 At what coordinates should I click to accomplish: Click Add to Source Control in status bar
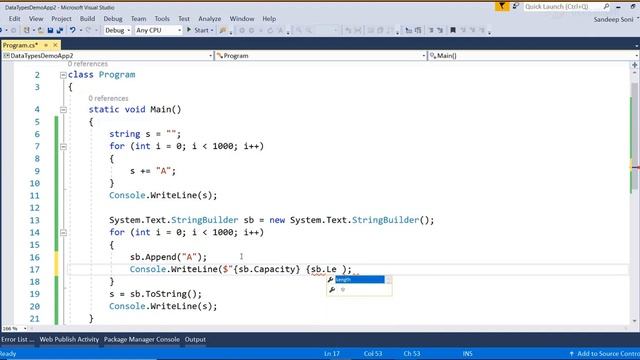[604, 353]
